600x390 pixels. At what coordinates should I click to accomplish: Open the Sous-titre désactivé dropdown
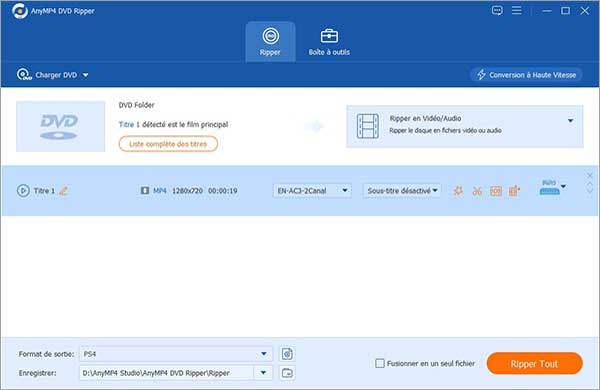point(402,190)
